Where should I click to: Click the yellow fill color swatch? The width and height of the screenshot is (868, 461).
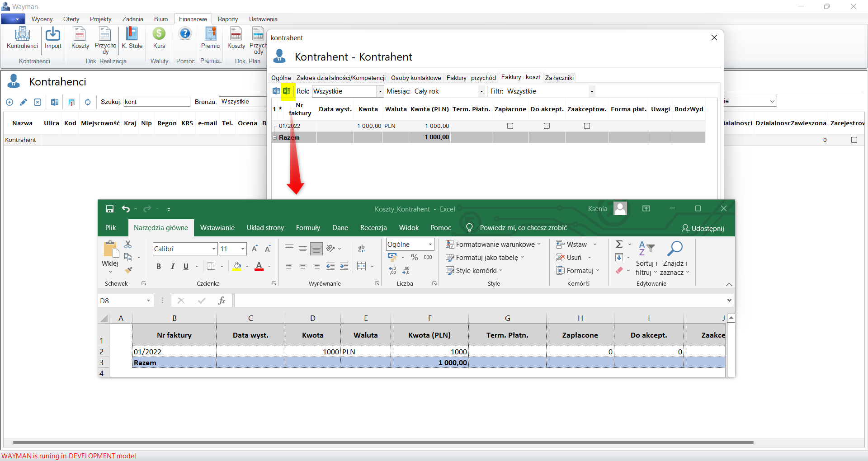[237, 266]
